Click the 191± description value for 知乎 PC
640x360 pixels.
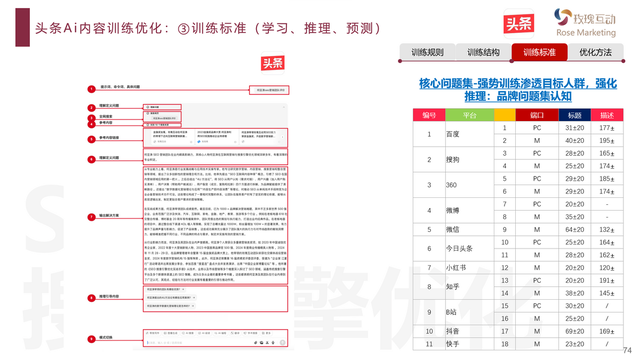click(607, 280)
